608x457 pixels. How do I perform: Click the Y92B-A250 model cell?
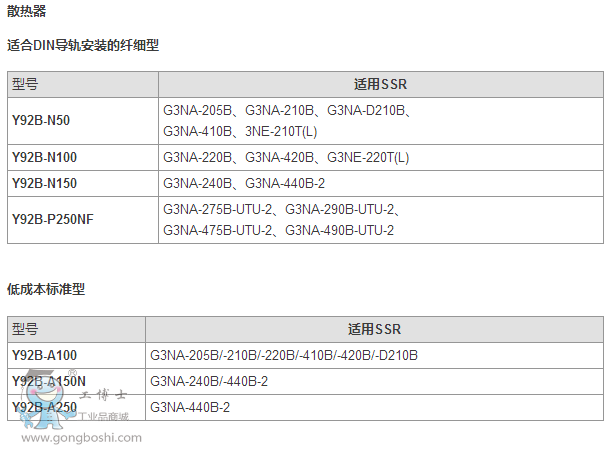[44, 407]
